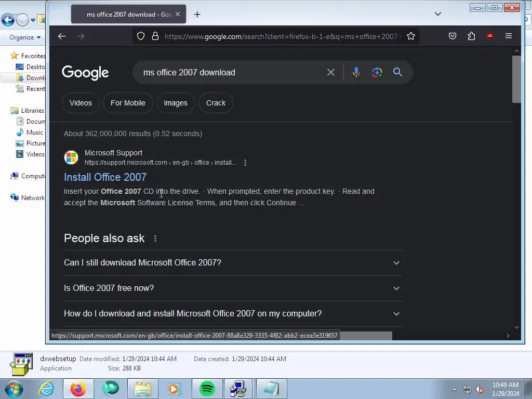532x399 pixels.
Task: Click the muted volume tray icon
Action: [480, 389]
